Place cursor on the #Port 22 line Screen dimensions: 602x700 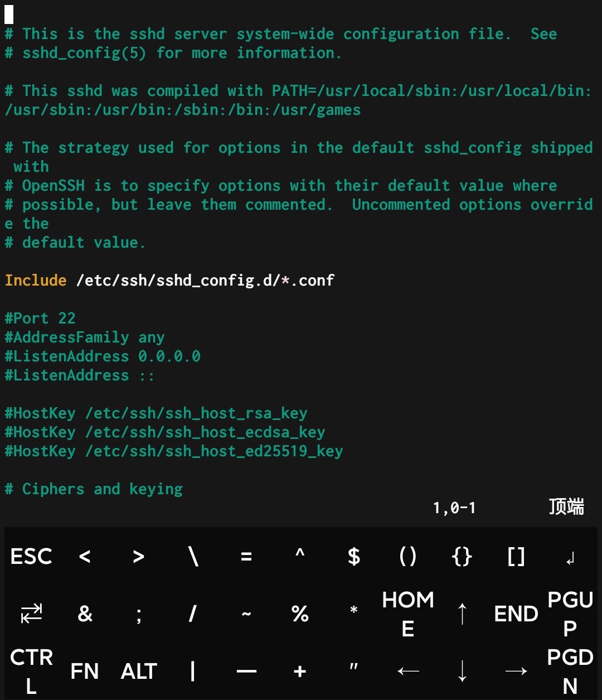coord(40,318)
